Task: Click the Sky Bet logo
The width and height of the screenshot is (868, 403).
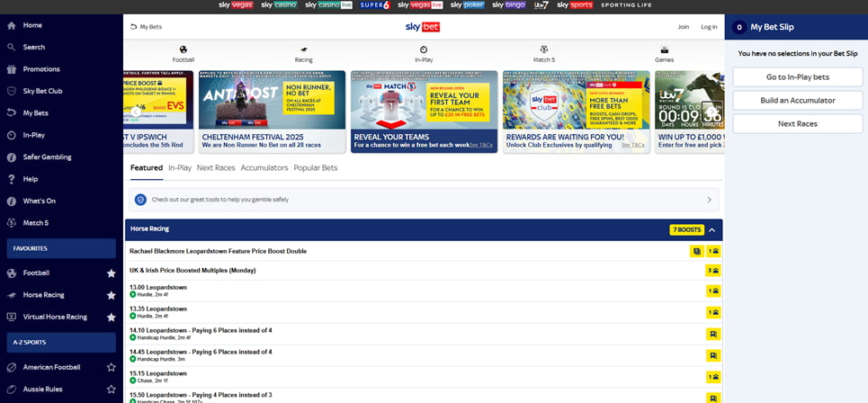Action: [423, 27]
